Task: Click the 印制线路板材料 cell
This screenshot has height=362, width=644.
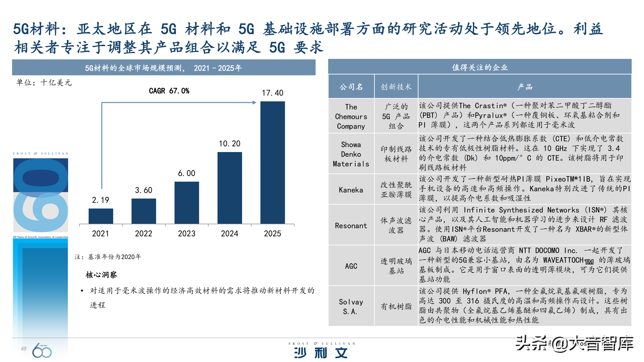Action: point(396,154)
